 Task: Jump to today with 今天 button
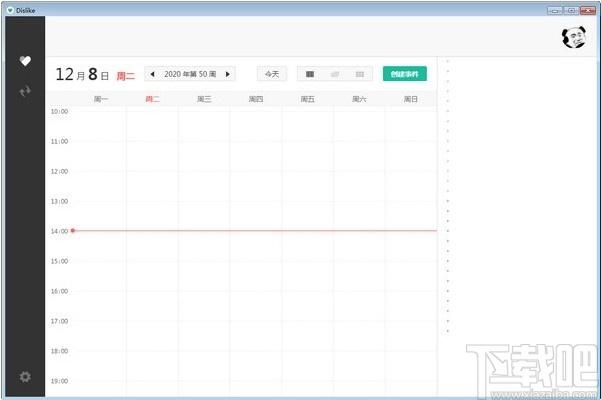[x=272, y=74]
